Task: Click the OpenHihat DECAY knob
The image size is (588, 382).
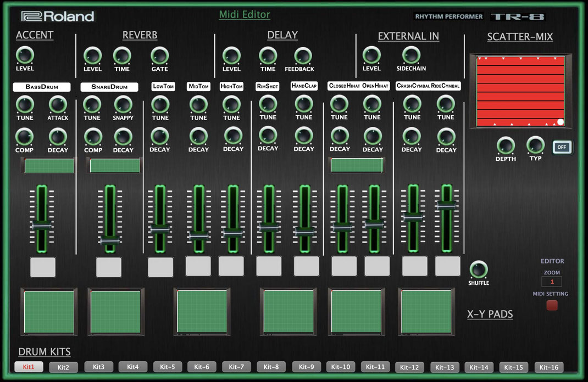Action: point(373,136)
